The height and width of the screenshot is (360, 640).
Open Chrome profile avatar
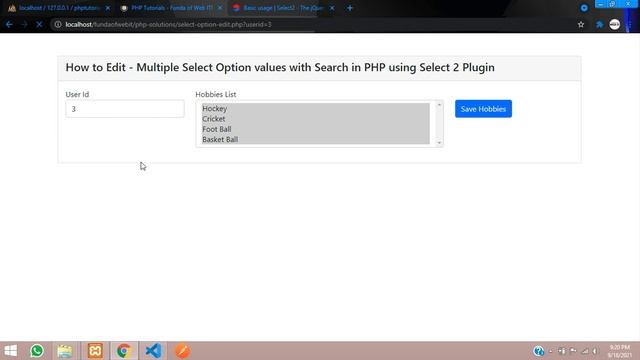[x=615, y=24]
